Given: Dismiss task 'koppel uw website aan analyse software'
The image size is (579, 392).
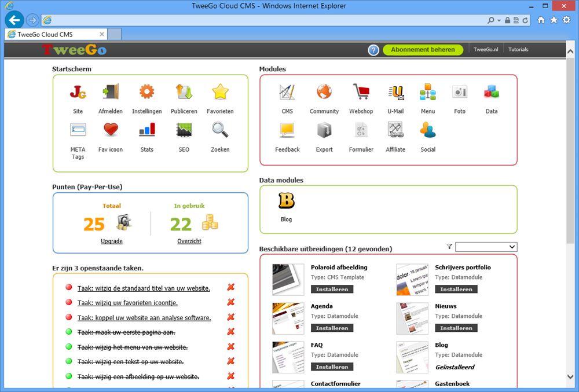Looking at the screenshot, I should click(231, 317).
